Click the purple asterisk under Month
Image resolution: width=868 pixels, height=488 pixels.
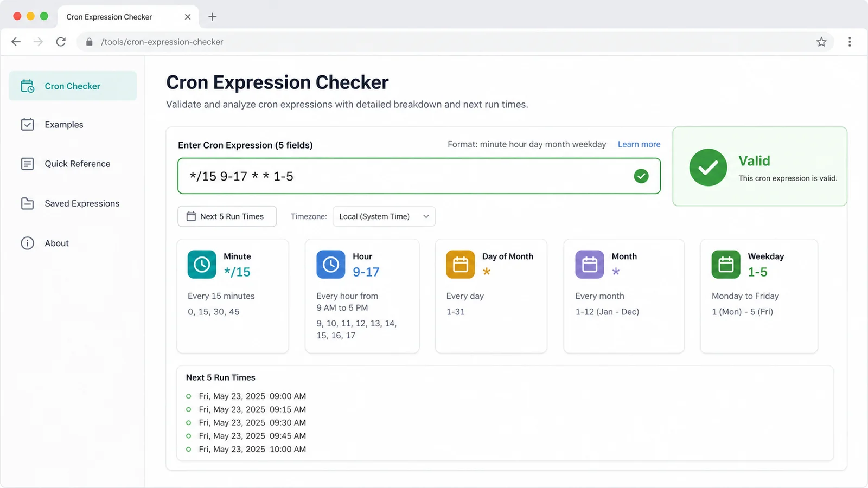(x=616, y=272)
